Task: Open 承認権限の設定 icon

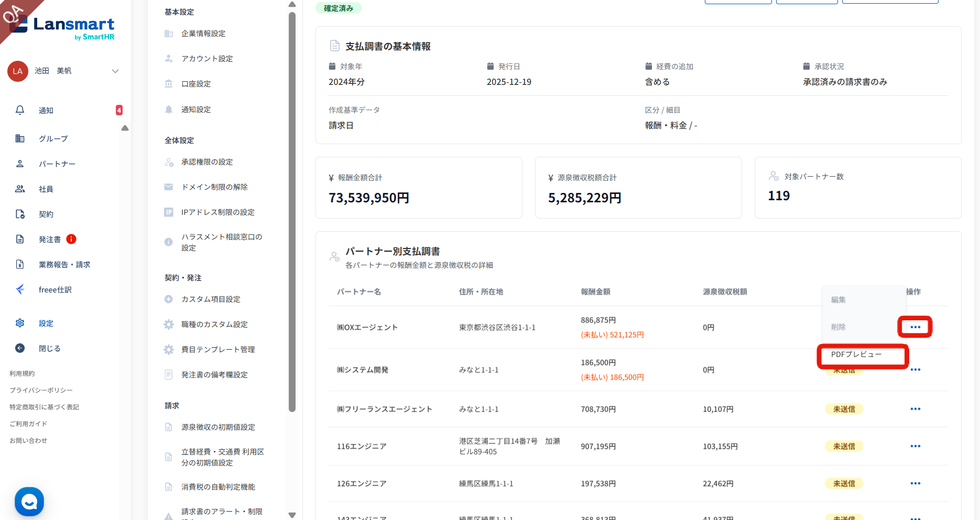Action: pyautogui.click(x=169, y=162)
